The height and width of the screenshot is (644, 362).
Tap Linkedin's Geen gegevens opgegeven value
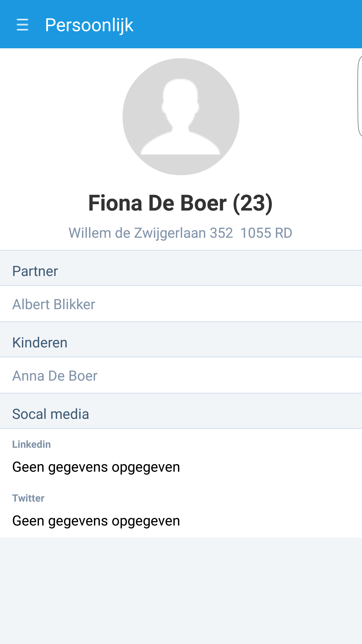pos(96,467)
